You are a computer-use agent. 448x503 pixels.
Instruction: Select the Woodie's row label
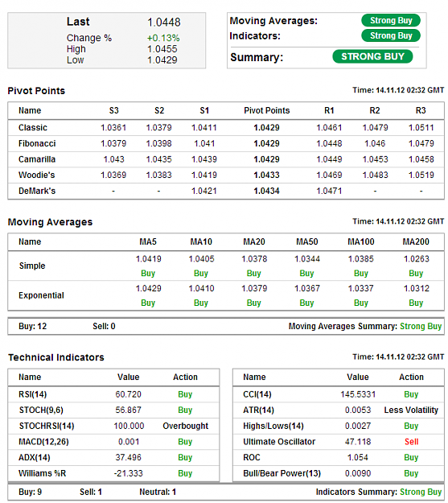[x=36, y=175]
